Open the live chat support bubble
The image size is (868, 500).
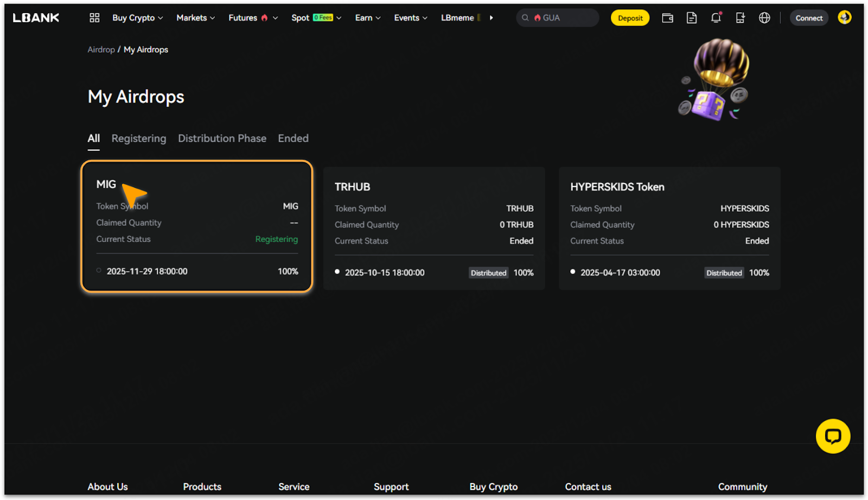tap(833, 436)
